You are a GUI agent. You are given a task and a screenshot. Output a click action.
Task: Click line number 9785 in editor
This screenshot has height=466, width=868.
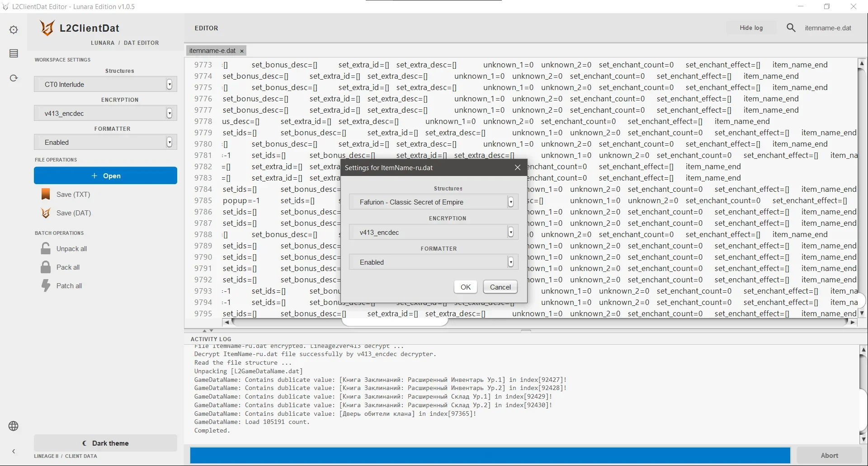click(x=203, y=200)
